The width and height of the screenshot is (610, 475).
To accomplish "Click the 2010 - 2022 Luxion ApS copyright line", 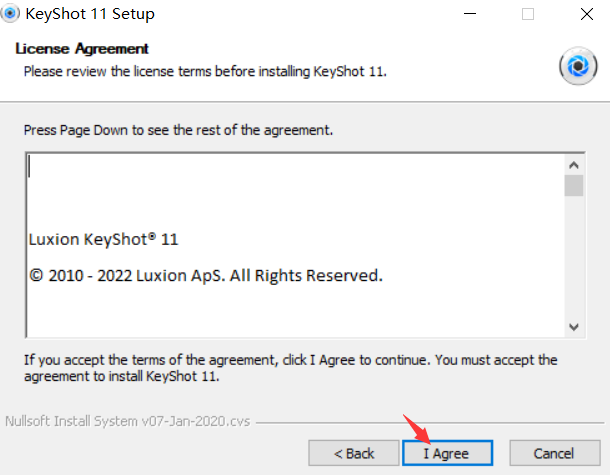I will 206,275.
